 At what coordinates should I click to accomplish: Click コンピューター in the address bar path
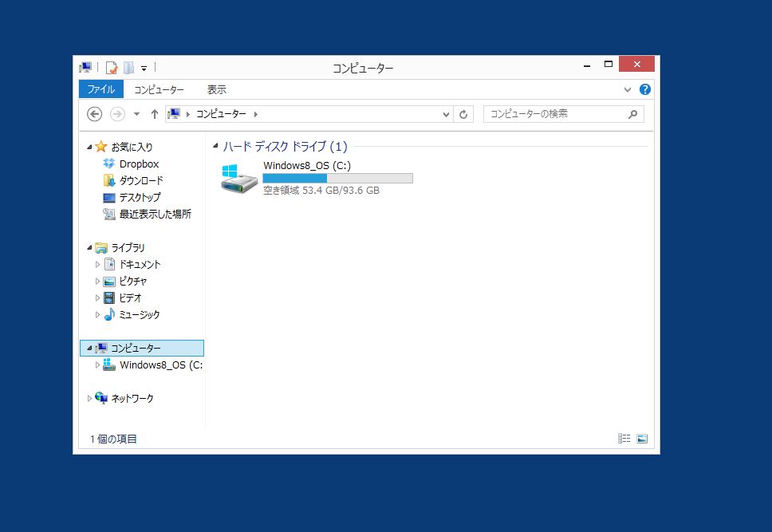221,114
